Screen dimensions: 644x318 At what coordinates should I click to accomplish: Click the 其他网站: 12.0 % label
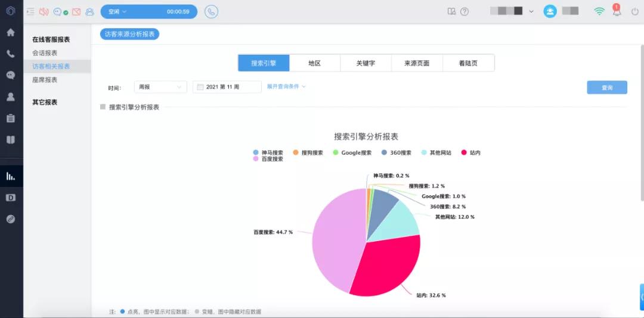(455, 217)
